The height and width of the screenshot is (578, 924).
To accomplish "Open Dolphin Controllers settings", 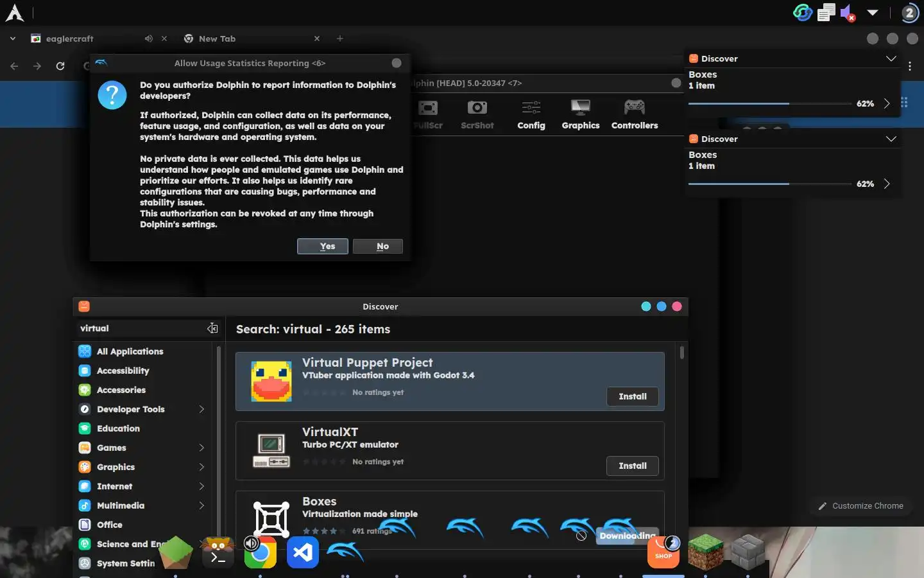I will click(635, 115).
